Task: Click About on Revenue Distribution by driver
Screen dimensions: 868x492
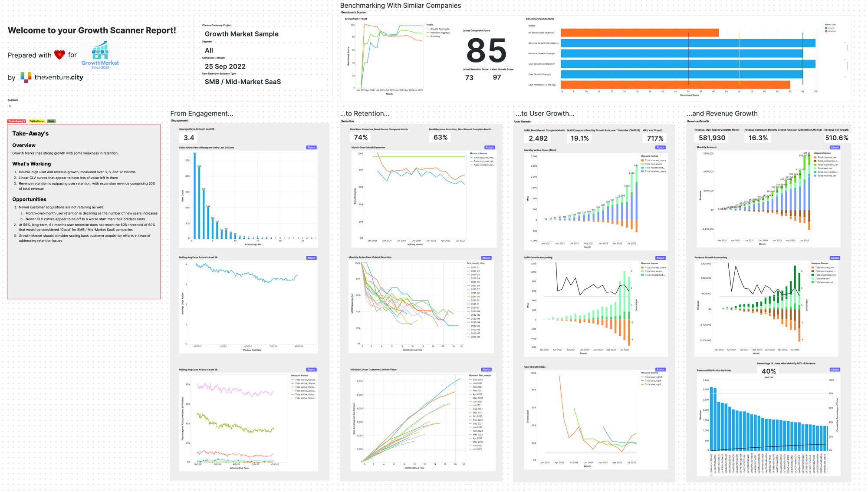Action: click(835, 370)
